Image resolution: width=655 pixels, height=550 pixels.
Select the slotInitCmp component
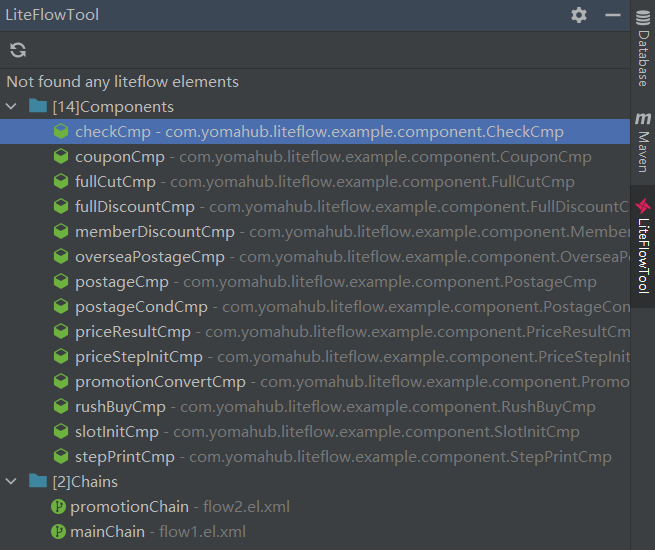[x=116, y=432]
